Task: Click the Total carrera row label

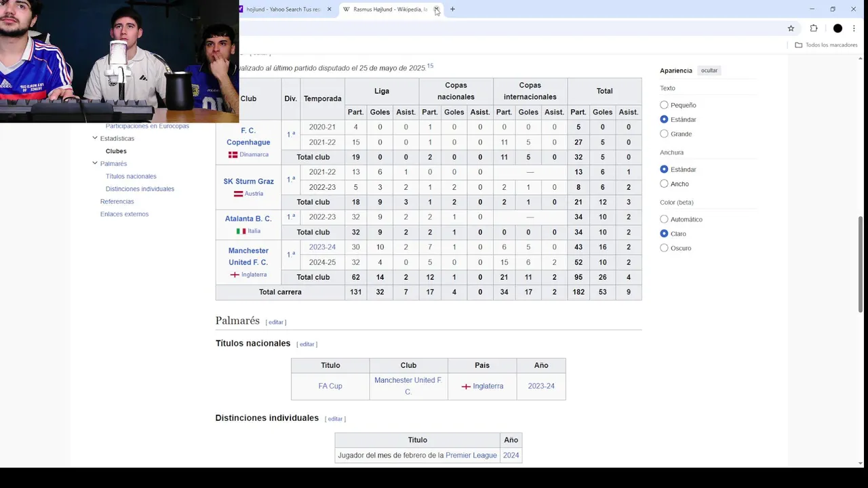Action: 280,292
